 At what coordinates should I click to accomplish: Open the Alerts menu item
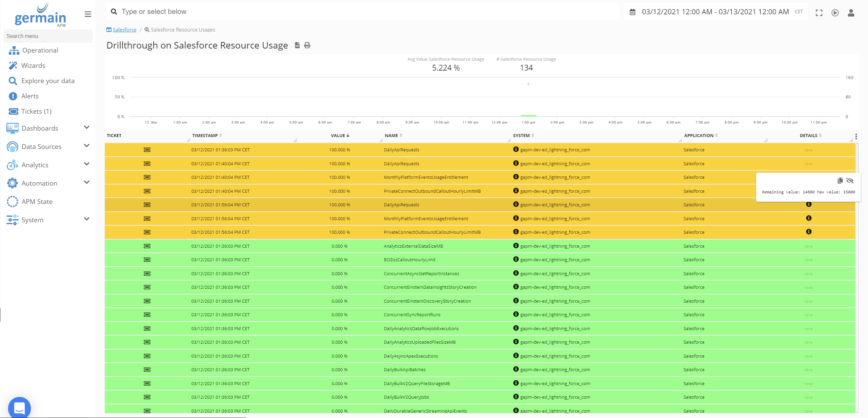click(x=30, y=96)
